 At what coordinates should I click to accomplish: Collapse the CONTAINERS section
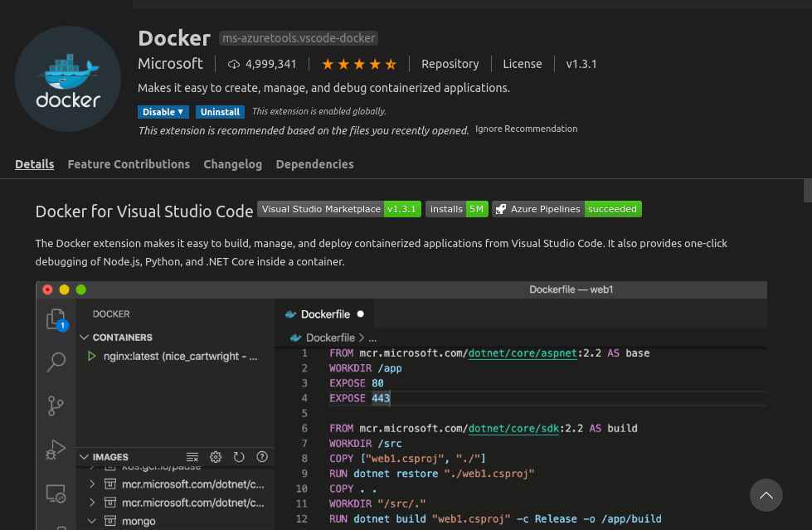[x=84, y=338]
